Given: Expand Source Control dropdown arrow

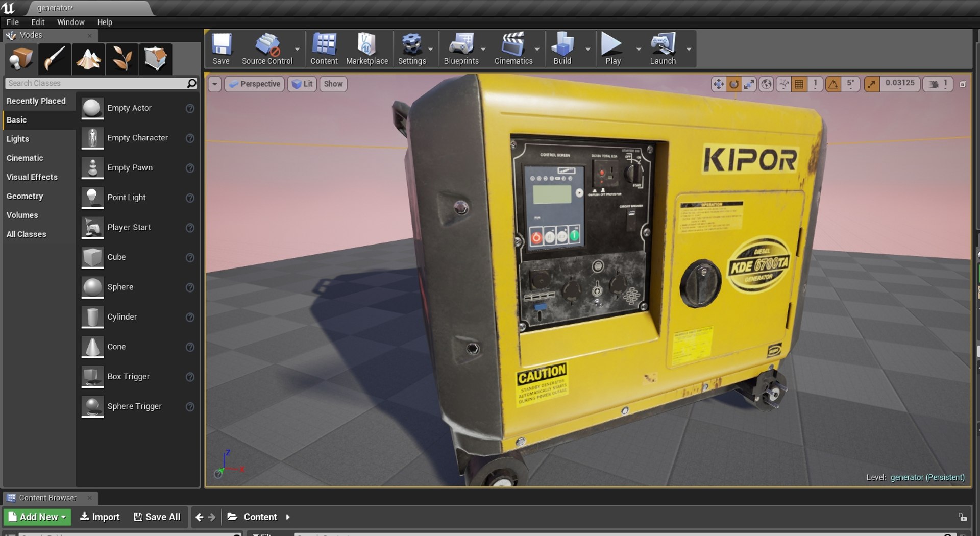Looking at the screenshot, I should pyautogui.click(x=297, y=49).
